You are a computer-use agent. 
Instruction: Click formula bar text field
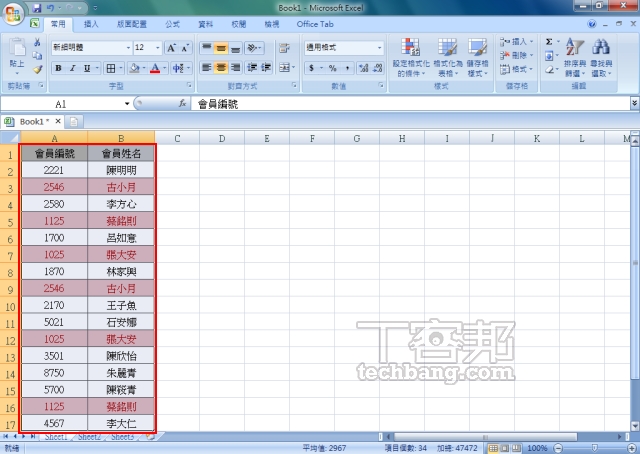(411, 104)
